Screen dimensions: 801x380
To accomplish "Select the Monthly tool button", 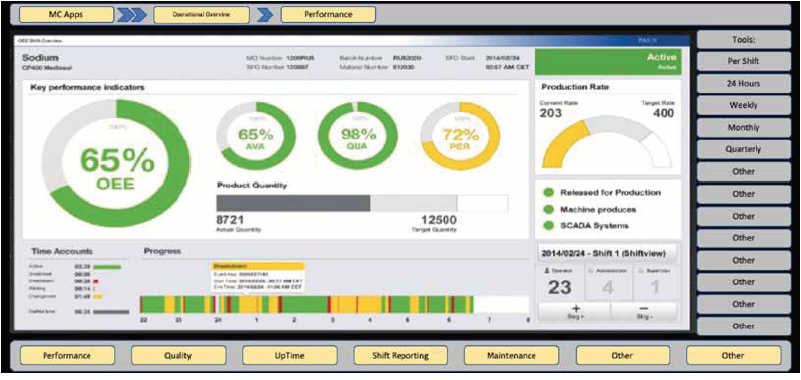I will (x=743, y=128).
